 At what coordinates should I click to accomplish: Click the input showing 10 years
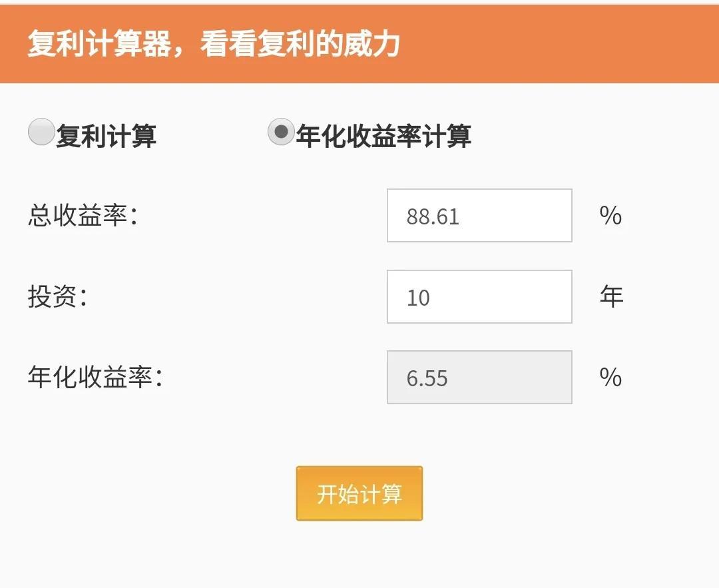click(x=479, y=296)
